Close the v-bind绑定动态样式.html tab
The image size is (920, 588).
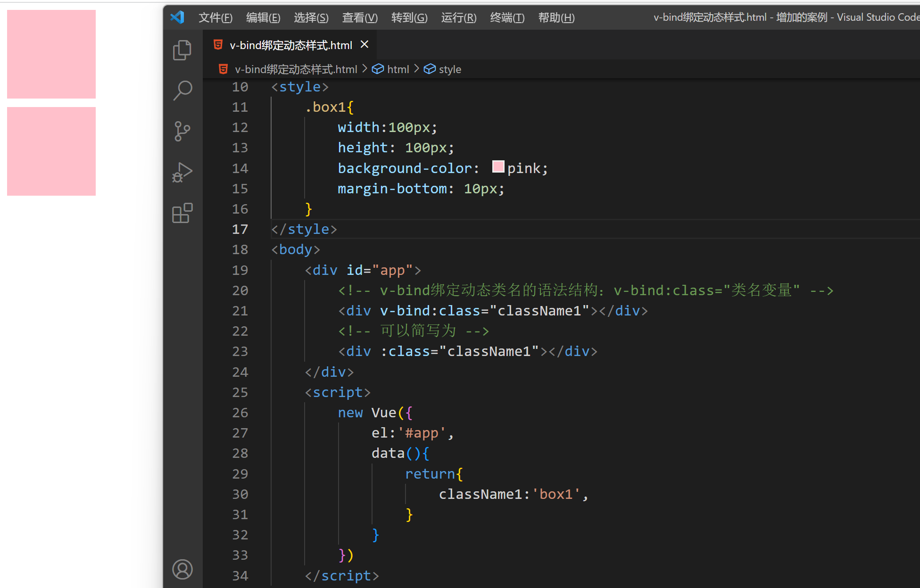364,44
